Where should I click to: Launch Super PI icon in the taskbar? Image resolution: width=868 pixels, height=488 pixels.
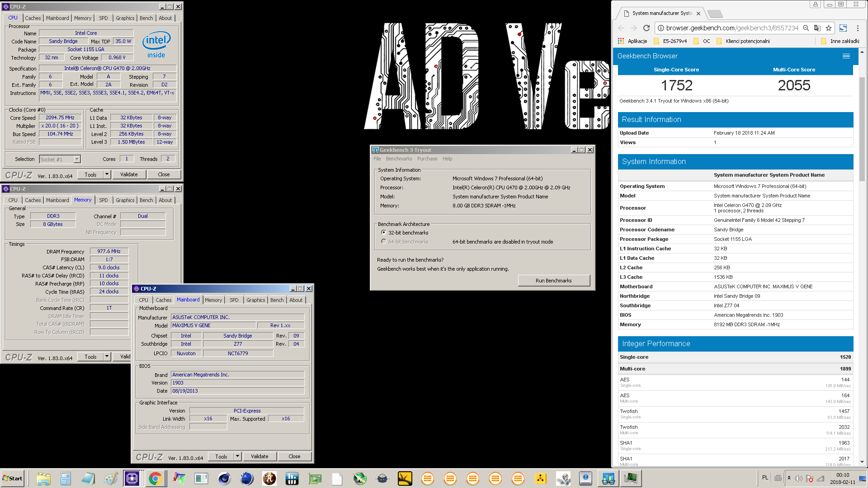click(x=269, y=479)
